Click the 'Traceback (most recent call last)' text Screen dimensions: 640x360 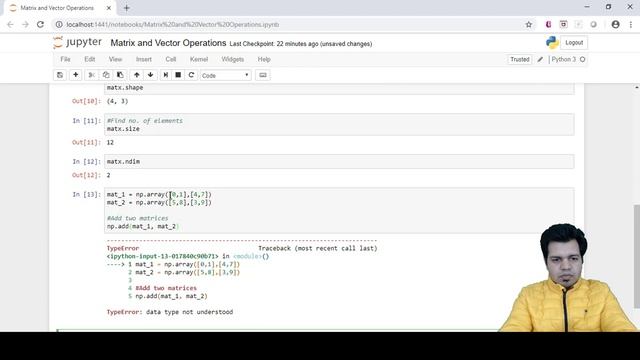point(318,248)
